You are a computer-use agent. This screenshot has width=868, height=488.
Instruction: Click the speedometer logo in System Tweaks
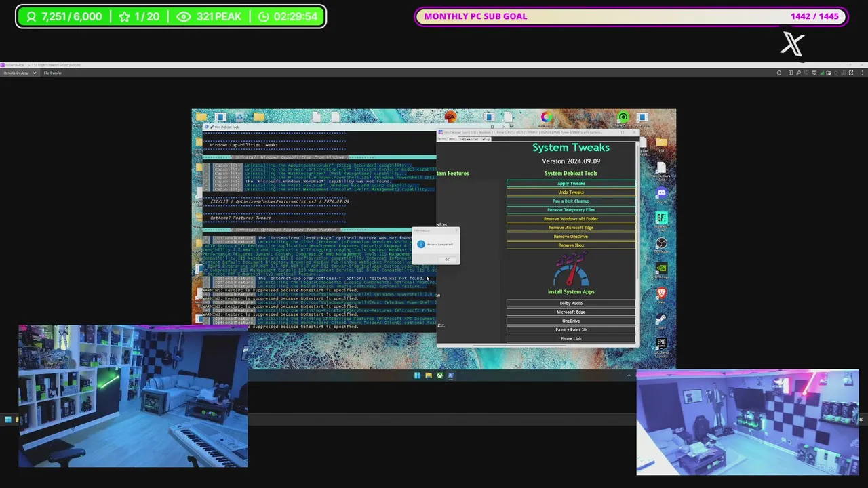click(570, 270)
